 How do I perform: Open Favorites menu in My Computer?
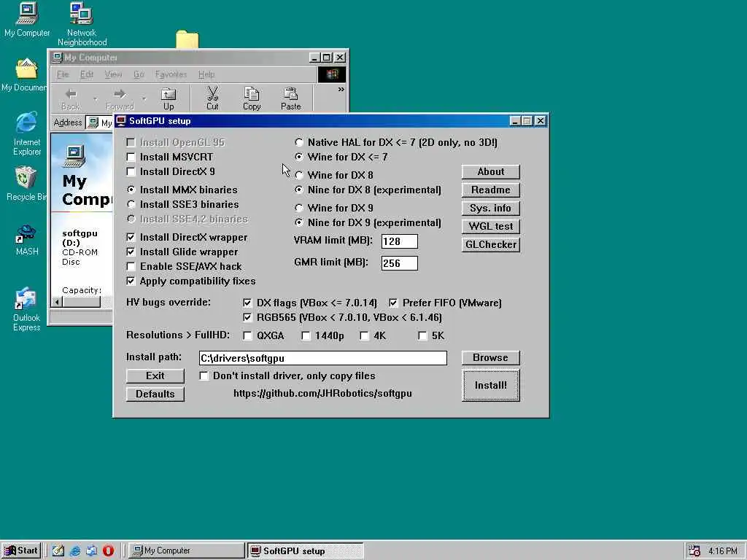click(171, 74)
